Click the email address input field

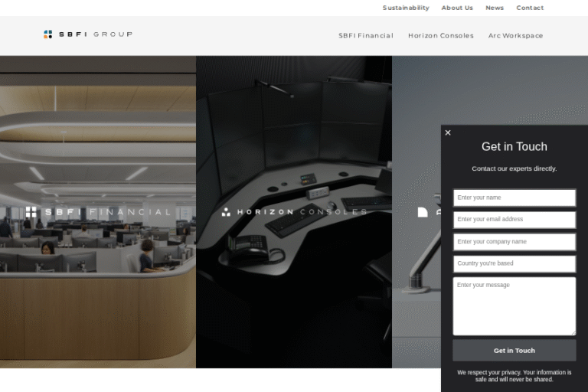click(x=514, y=220)
